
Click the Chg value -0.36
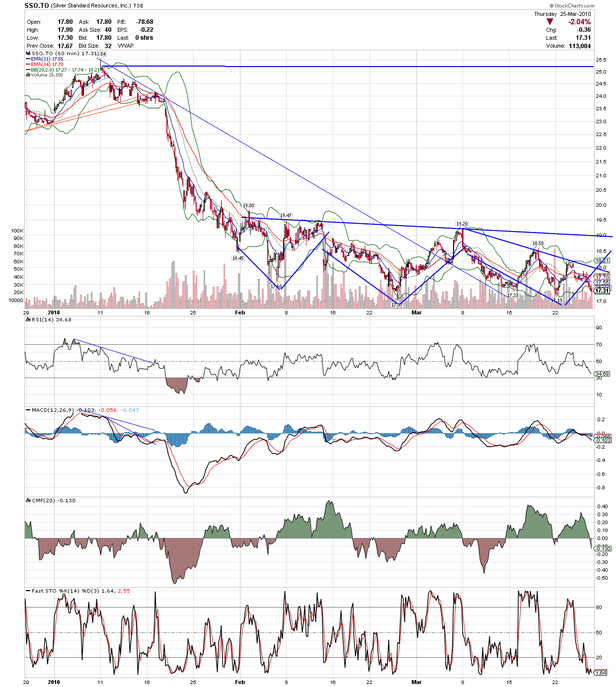584,30
